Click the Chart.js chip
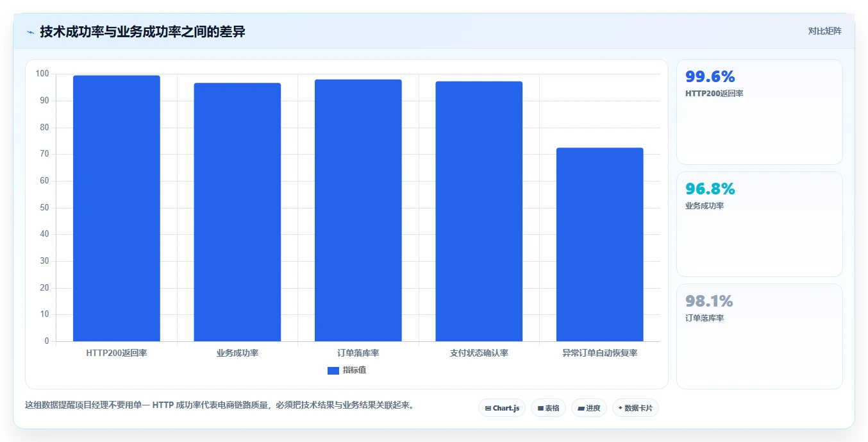This screenshot has width=868, height=442. [502, 408]
